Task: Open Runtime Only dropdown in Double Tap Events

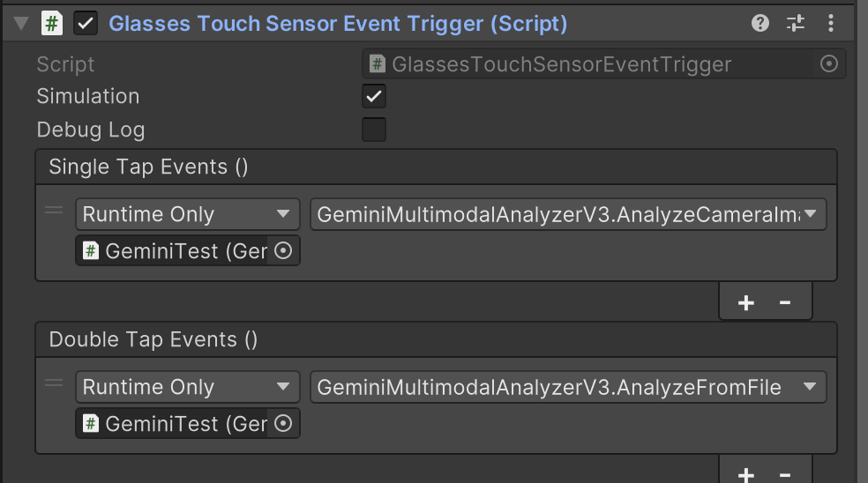Action: pyautogui.click(x=187, y=387)
